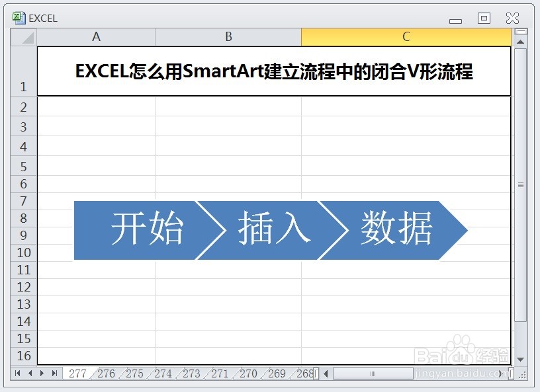Switch to sheet tab 276

pos(106,373)
